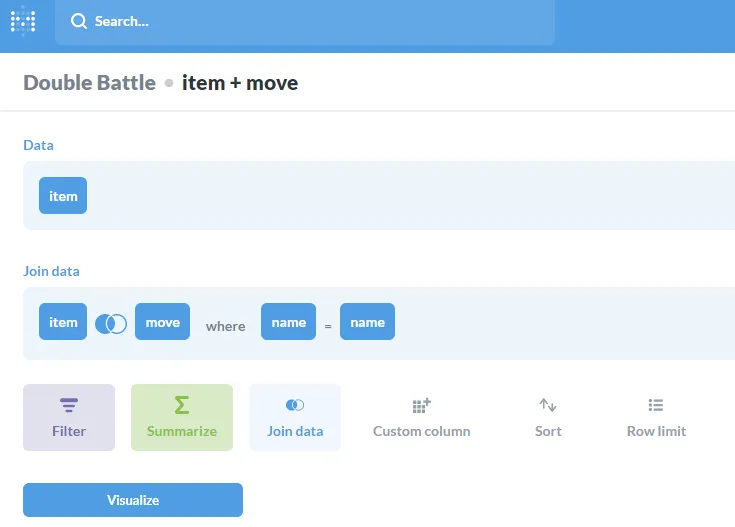Screen dimensions: 735x527
Task: Click the 'item + move' question title
Action: 240,82
